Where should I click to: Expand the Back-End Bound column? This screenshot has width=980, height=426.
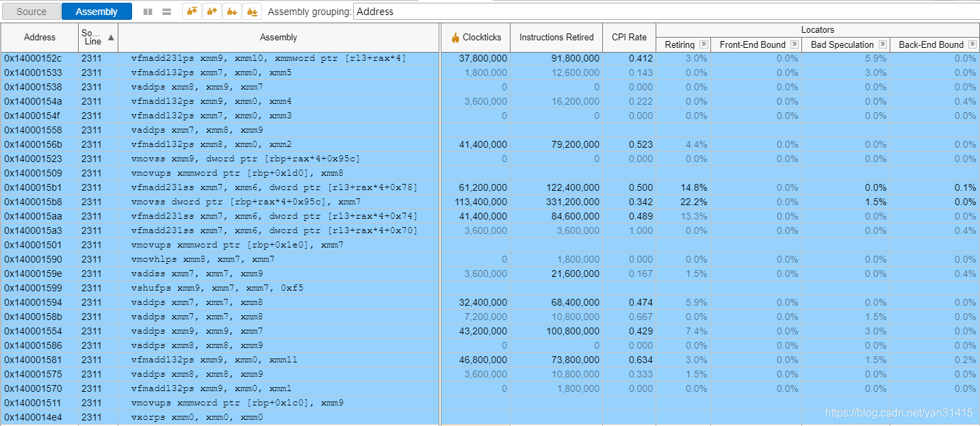[972, 44]
